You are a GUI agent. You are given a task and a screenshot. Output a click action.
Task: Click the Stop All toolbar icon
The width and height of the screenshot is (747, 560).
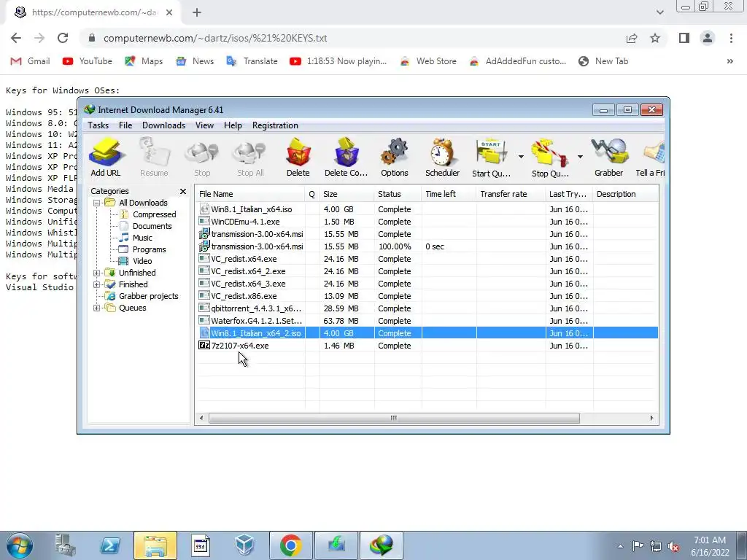pyautogui.click(x=250, y=157)
